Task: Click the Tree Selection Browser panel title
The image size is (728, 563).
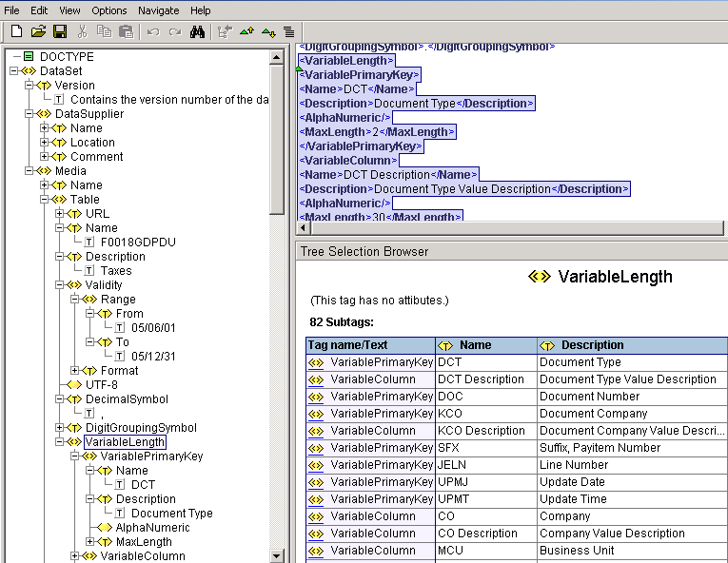Action: (x=364, y=252)
